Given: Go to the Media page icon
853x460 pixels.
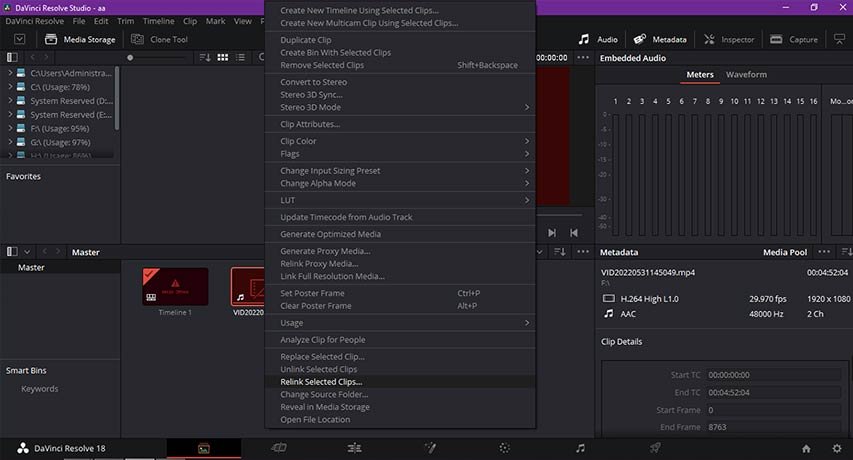Looking at the screenshot, I should 204,449.
